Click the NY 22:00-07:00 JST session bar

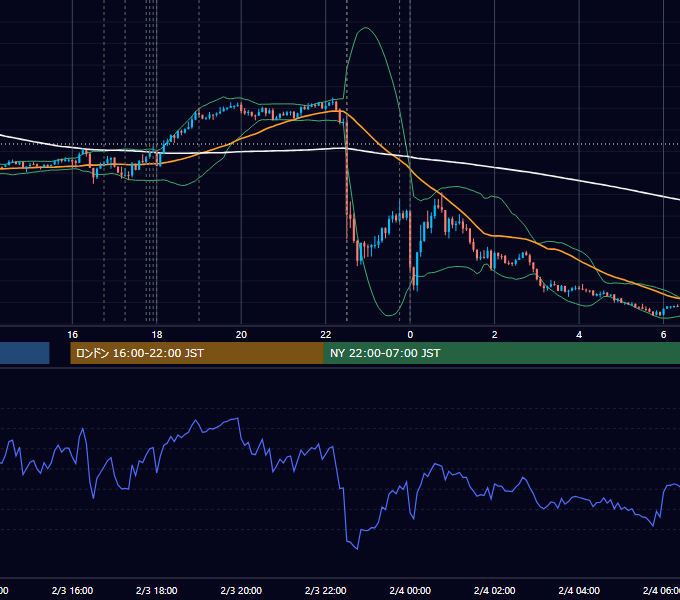click(x=502, y=353)
